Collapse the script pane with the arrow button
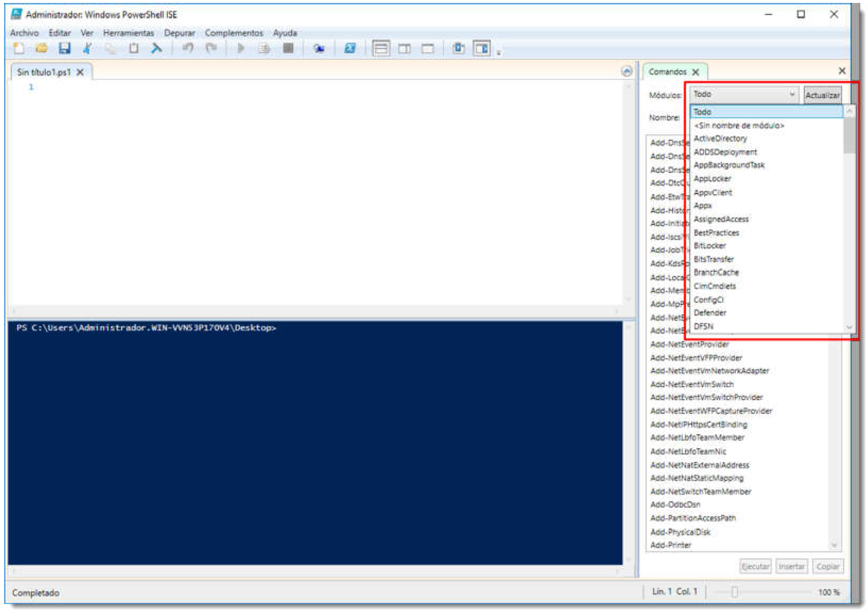This screenshot has width=868, height=611. (x=626, y=71)
